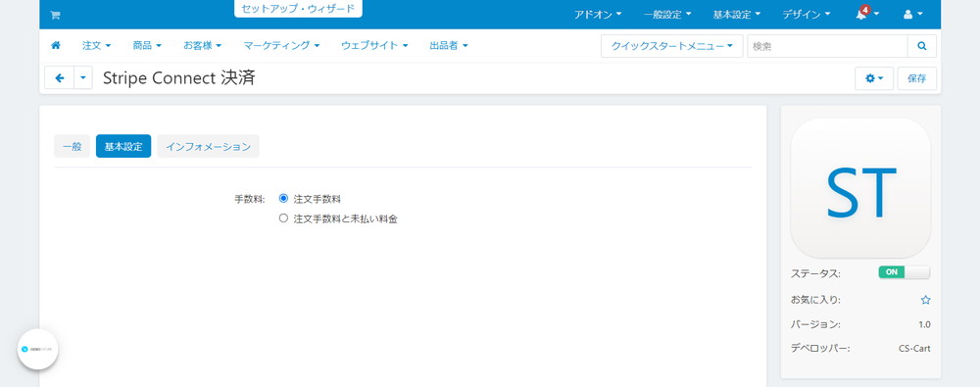Expand the dropdown beside back arrow
The image size is (980, 387).
(x=83, y=78)
